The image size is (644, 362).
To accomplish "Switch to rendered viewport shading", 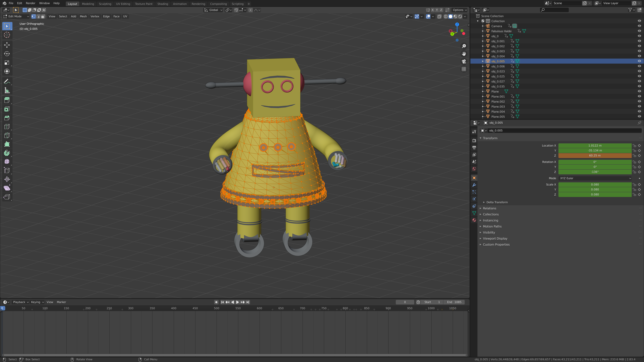I will [460, 16].
